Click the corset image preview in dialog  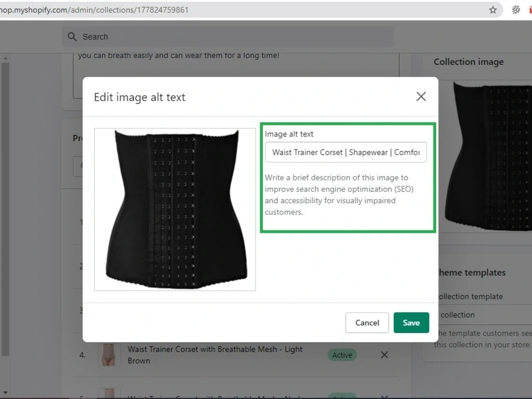tap(175, 209)
